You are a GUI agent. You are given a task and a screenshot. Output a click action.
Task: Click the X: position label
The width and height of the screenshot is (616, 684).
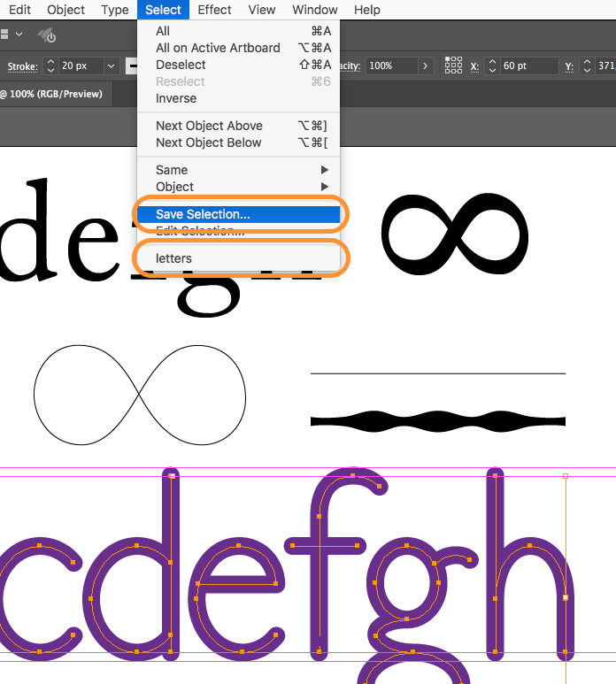pyautogui.click(x=474, y=66)
